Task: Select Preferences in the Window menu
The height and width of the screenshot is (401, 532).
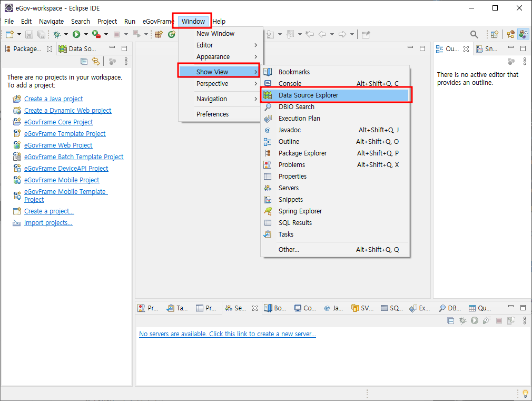Action: tap(220, 114)
